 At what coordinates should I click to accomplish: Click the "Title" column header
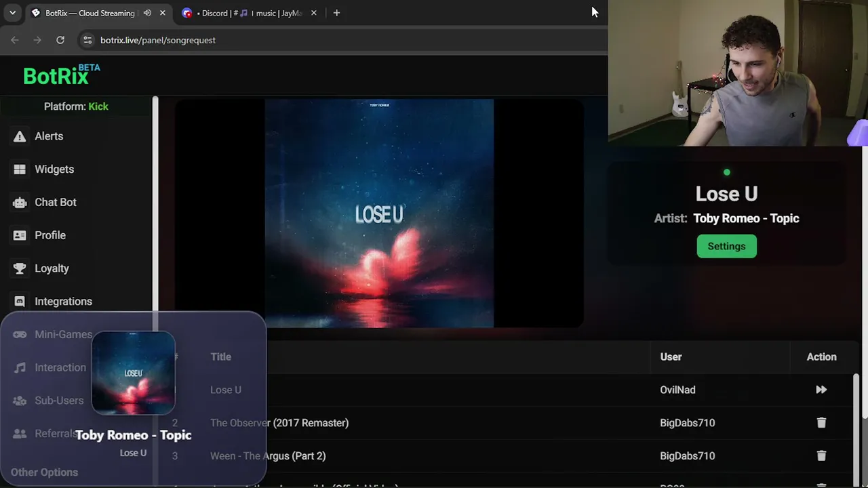click(220, 357)
